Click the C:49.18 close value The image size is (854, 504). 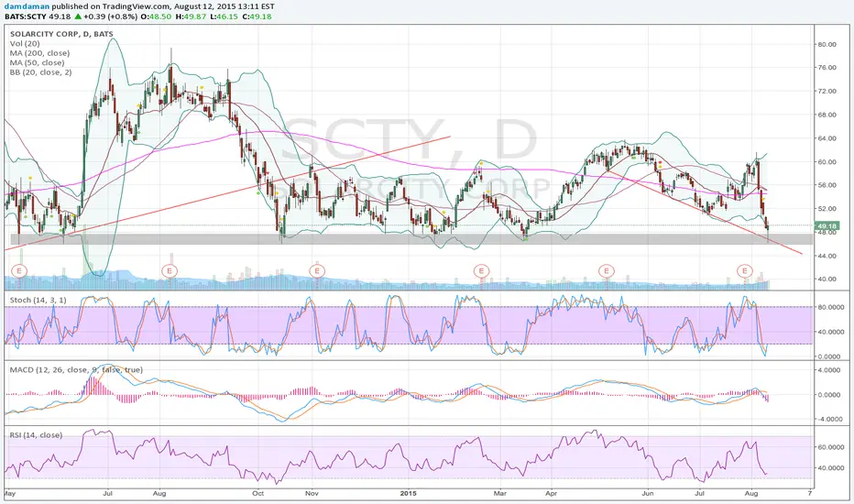(x=257, y=16)
